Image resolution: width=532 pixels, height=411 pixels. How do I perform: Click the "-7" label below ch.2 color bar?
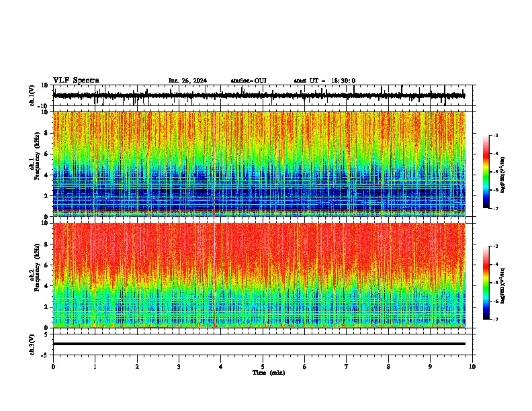click(x=496, y=319)
